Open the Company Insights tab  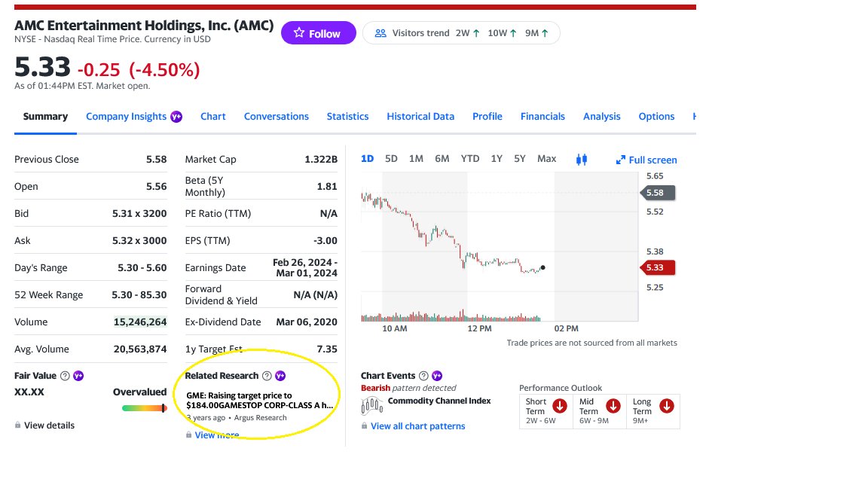127,116
